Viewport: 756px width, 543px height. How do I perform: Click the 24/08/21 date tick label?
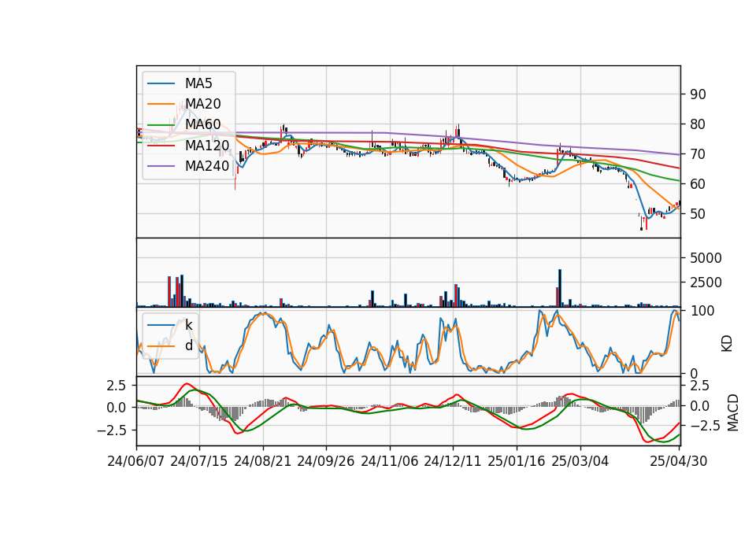coord(263,461)
